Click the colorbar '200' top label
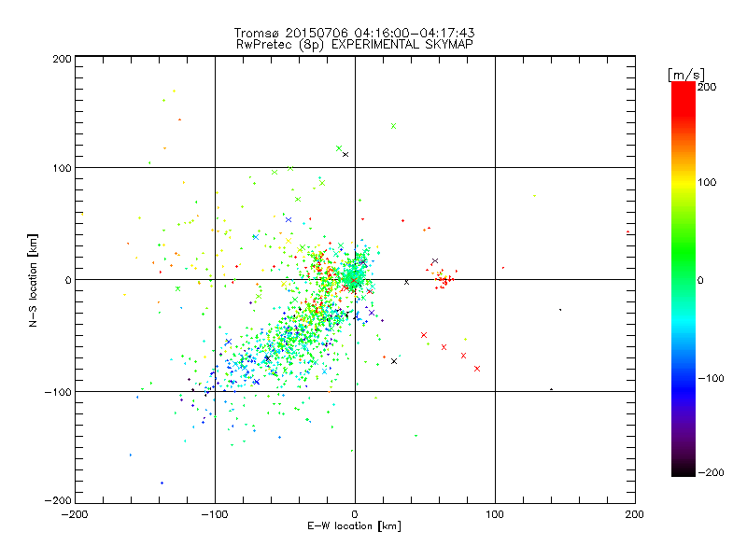The image size is (747, 560). tap(707, 87)
